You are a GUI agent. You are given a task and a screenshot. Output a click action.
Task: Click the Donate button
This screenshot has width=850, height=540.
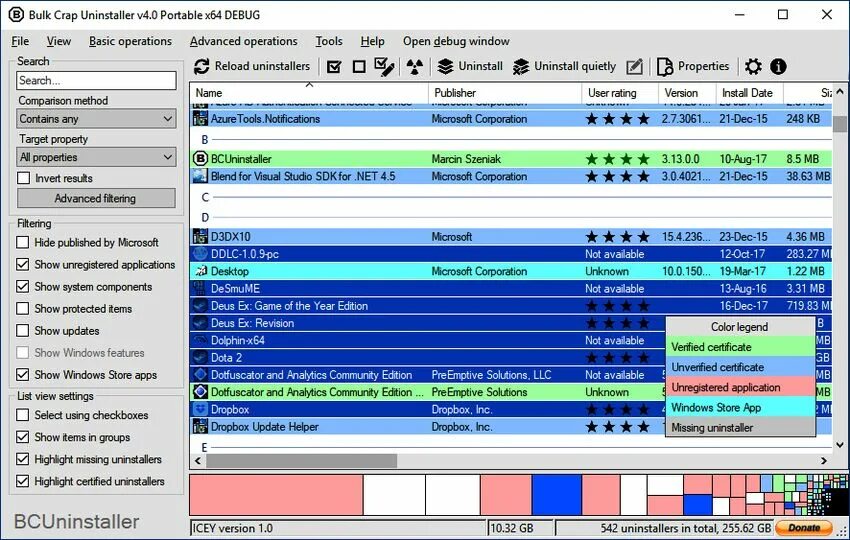pos(804,528)
